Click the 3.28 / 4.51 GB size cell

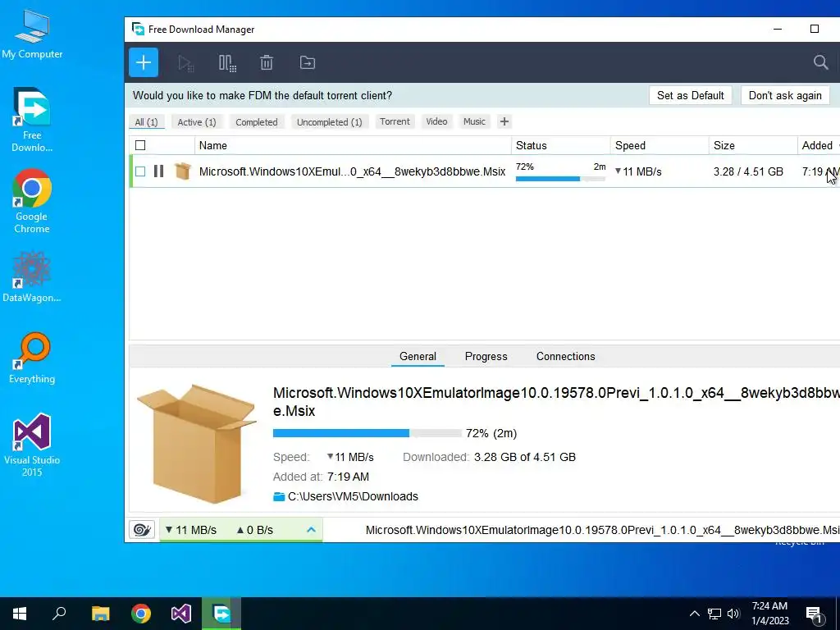point(748,171)
